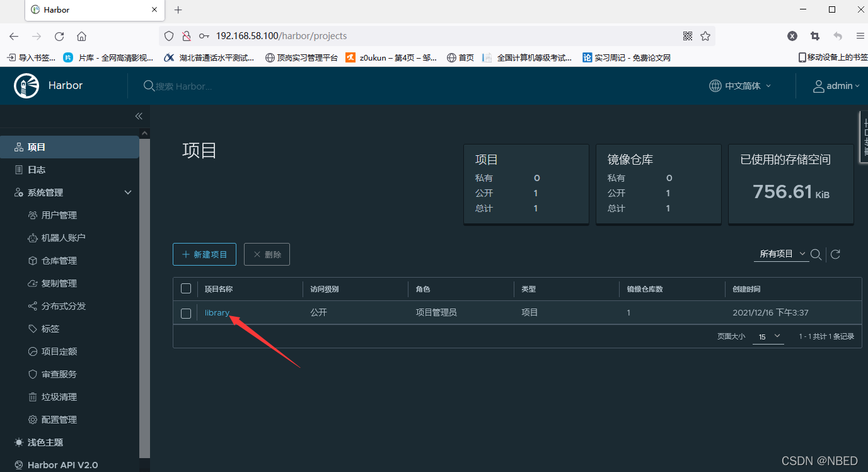868x472 pixels.
Task: Click the 机器人账户 robot icon
Action: click(x=33, y=238)
